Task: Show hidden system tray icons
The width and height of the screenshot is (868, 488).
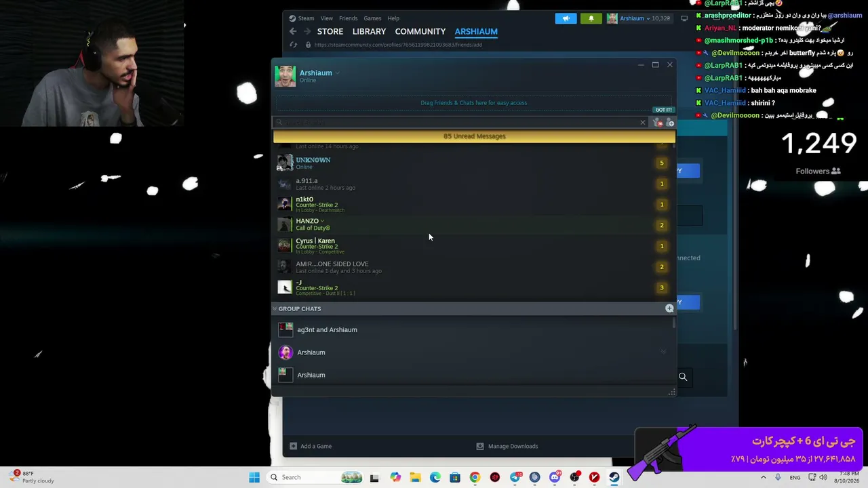Action: [764, 477]
